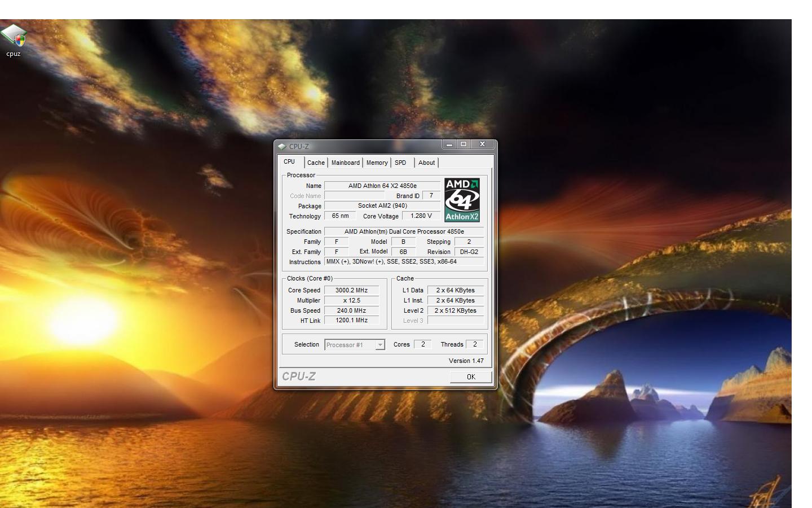This screenshot has height=508, width=812.
Task: Open the About tab
Action: [x=426, y=163]
